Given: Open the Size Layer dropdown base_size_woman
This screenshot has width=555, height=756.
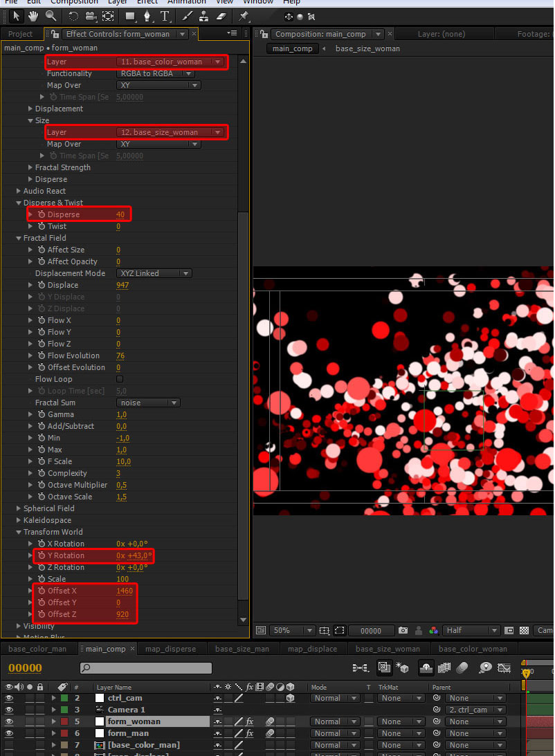Looking at the screenshot, I should (170, 132).
